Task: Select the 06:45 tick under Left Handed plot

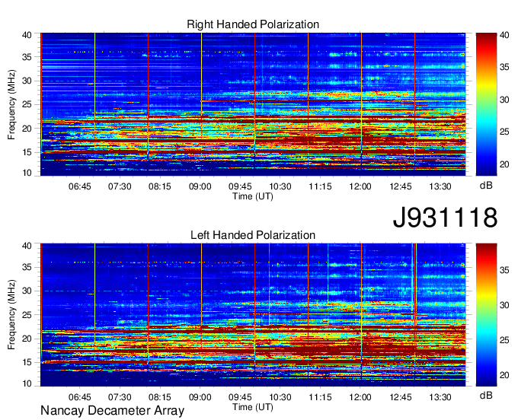Action: click(x=80, y=397)
